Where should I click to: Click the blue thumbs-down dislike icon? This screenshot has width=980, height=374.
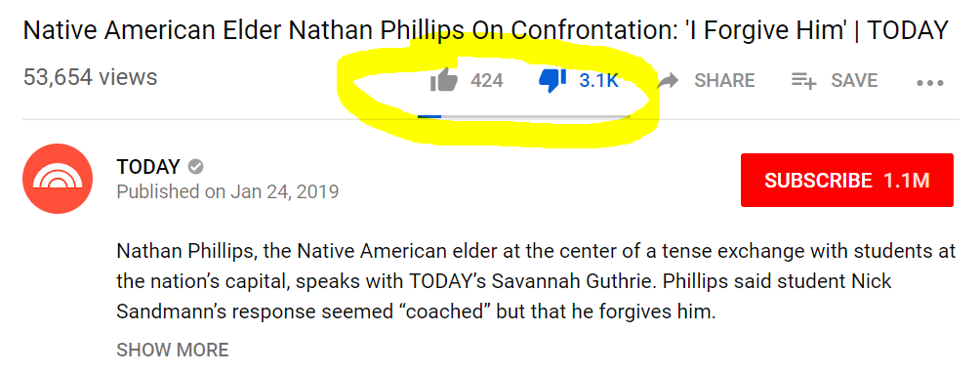pos(552,81)
